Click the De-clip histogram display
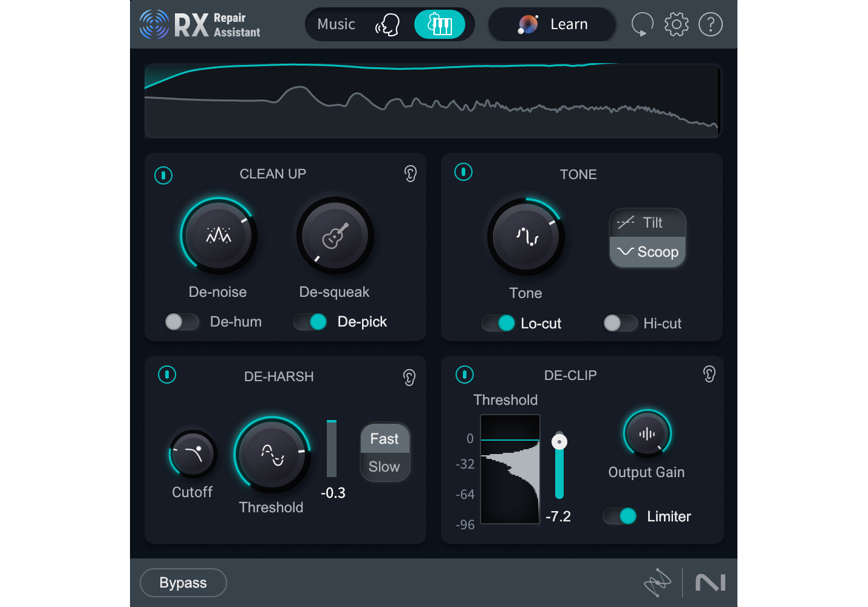The image size is (868, 607). pos(510,469)
